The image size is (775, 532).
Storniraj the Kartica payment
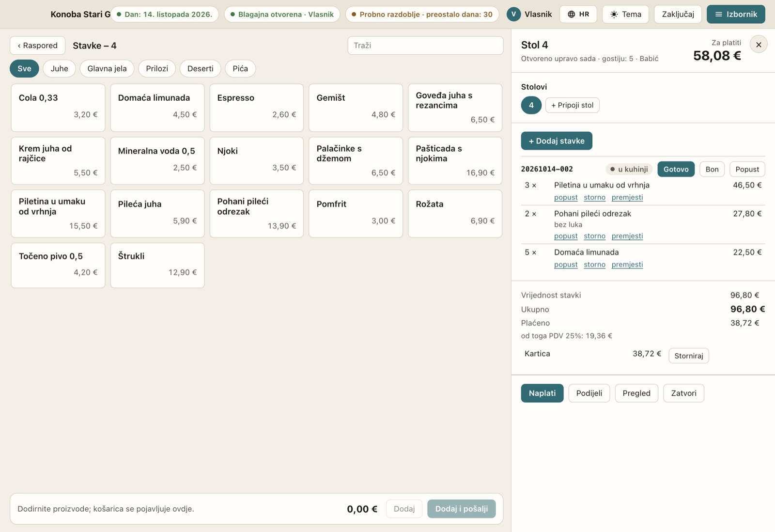[688, 356]
